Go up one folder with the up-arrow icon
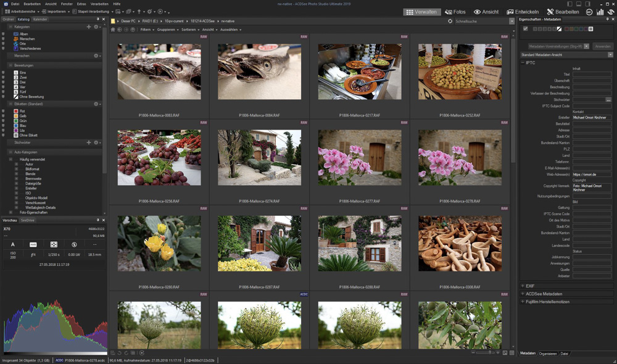The height and width of the screenshot is (364, 617). pyautogui.click(x=133, y=30)
